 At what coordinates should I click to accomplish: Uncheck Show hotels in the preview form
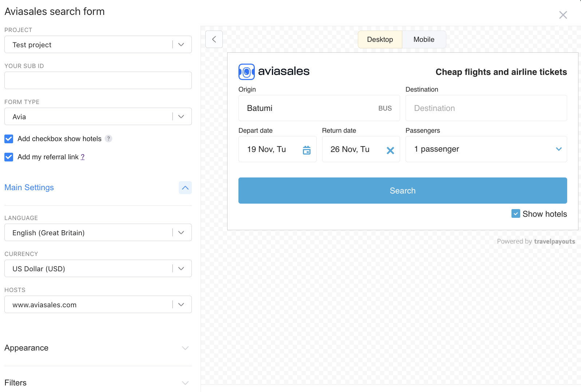pos(515,214)
